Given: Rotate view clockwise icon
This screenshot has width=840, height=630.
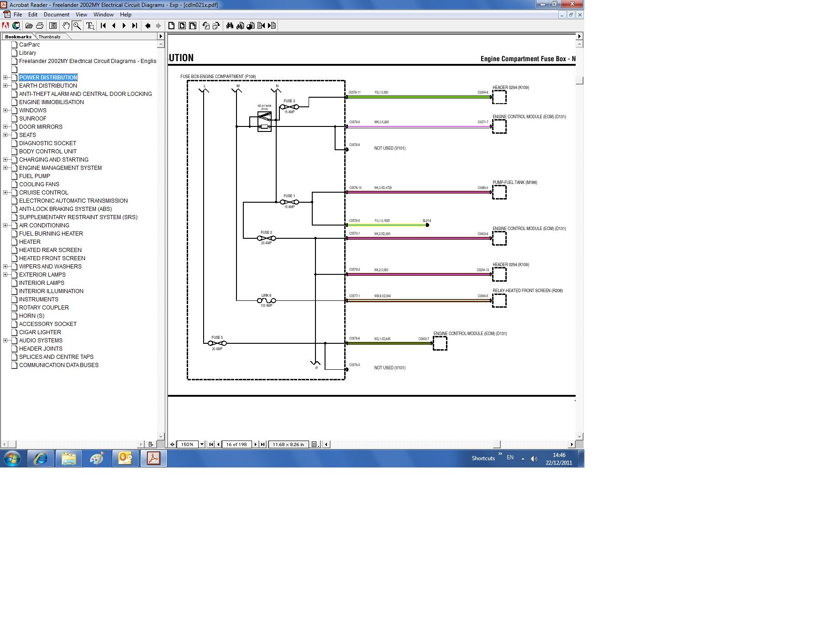Looking at the screenshot, I should (216, 26).
